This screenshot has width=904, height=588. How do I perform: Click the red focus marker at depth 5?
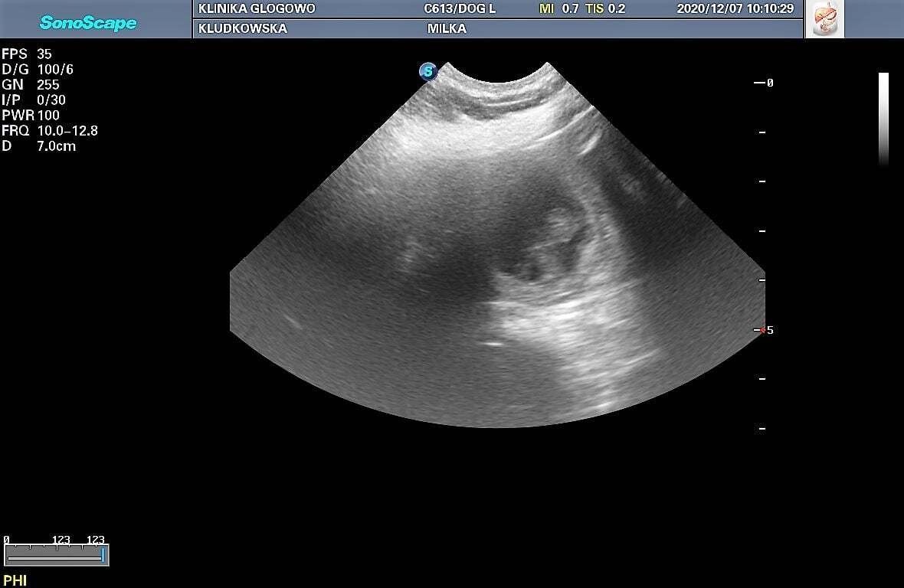coord(761,330)
